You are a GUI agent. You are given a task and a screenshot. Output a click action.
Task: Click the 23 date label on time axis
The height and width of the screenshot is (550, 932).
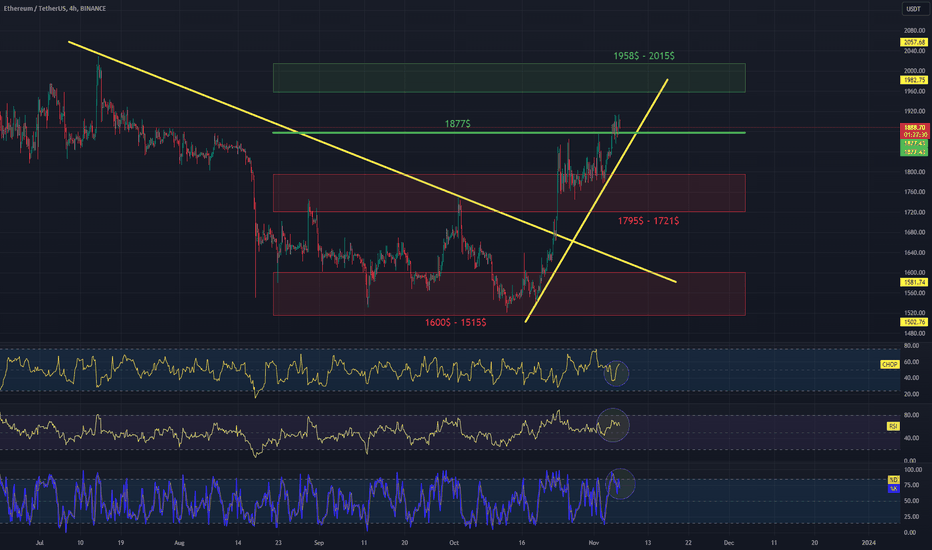278,542
